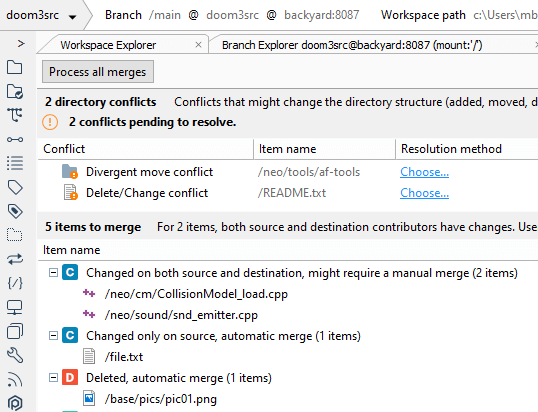Switch to the Workspace Explorer tab
Viewport: 538px width, 412px height.
click(x=108, y=45)
